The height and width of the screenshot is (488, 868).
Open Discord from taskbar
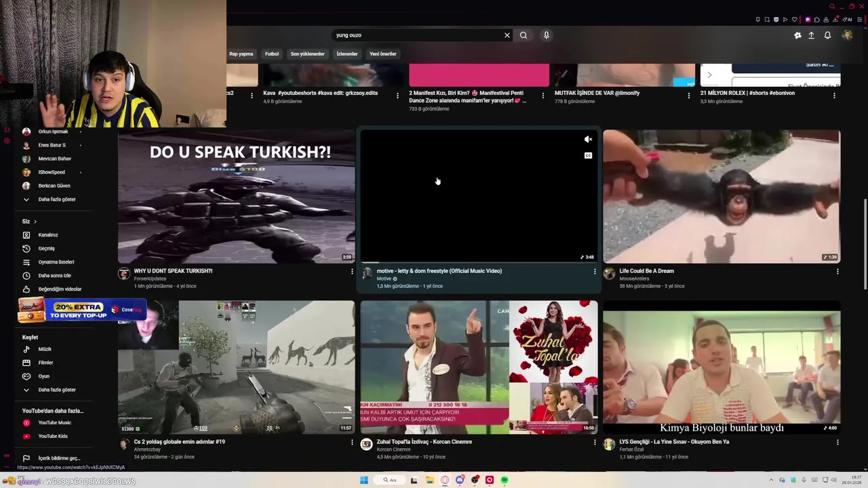click(460, 480)
